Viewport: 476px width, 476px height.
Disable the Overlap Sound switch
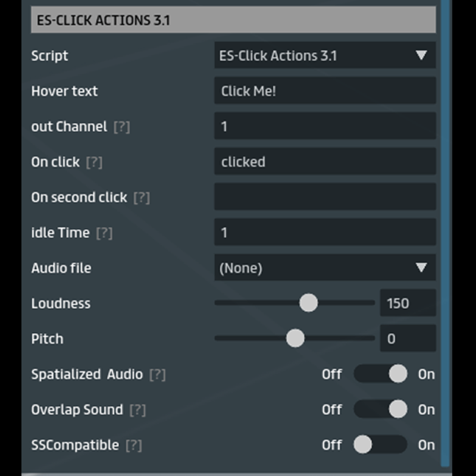tap(381, 409)
